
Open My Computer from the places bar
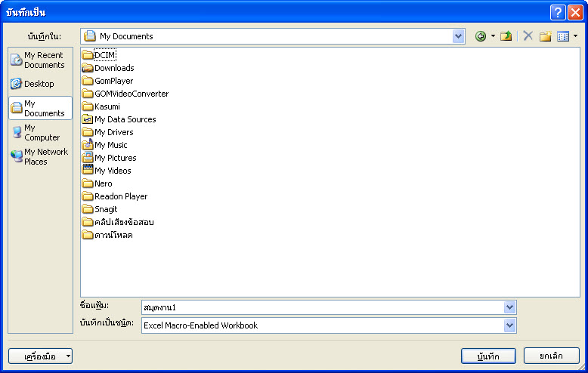tap(40, 133)
